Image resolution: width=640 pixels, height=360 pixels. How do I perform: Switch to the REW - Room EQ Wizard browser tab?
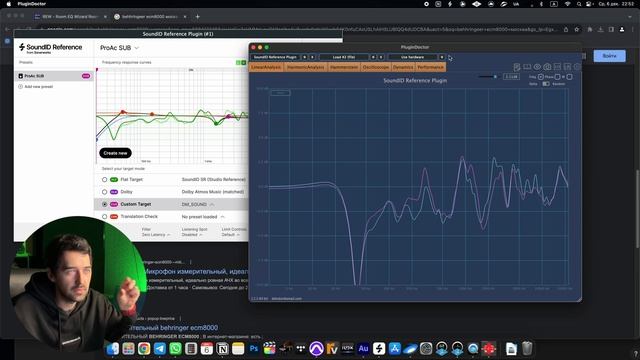coord(70,17)
